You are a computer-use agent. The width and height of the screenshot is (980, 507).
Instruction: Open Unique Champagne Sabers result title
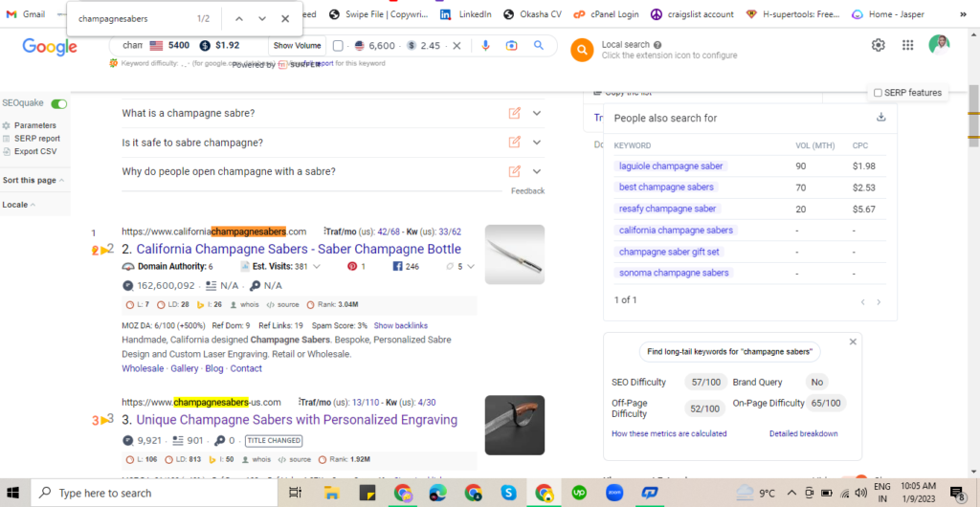coord(297,420)
